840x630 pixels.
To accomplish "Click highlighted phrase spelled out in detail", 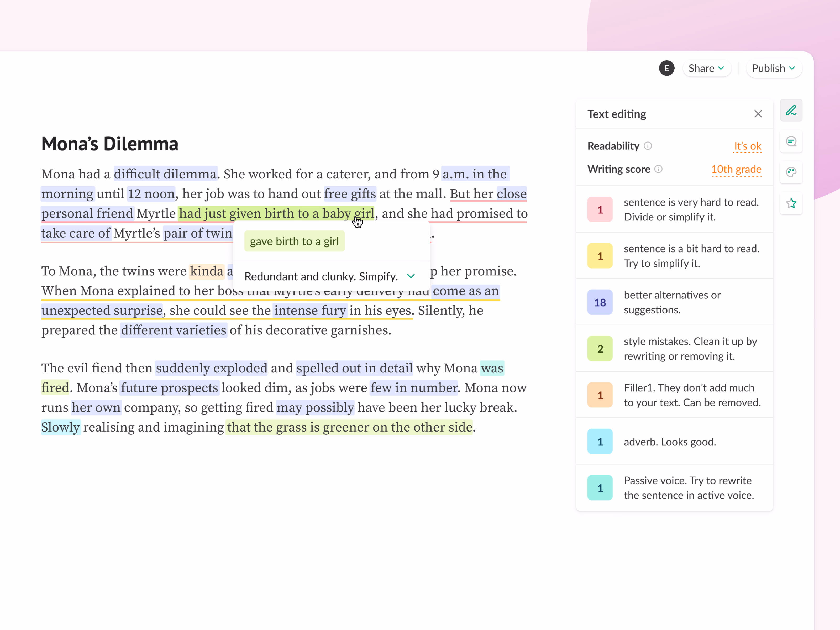I will point(354,368).
